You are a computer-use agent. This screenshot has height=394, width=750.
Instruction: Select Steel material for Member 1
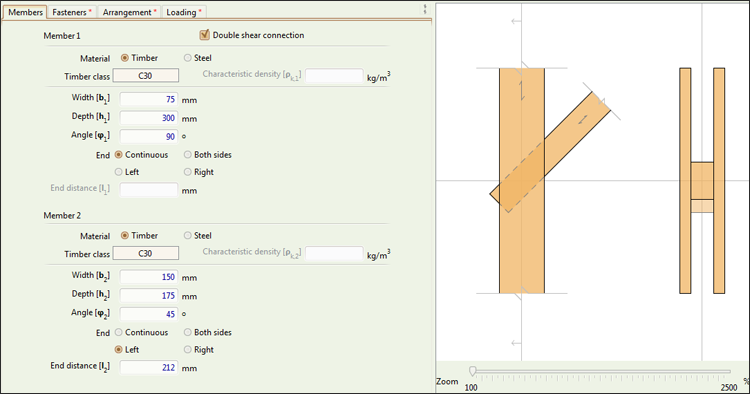pyautogui.click(x=188, y=58)
